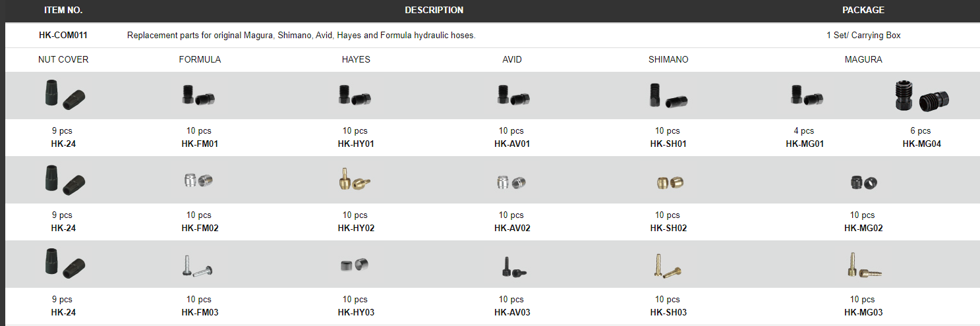
Task: Click the HK-HY02 brass barb image
Action: (x=355, y=180)
